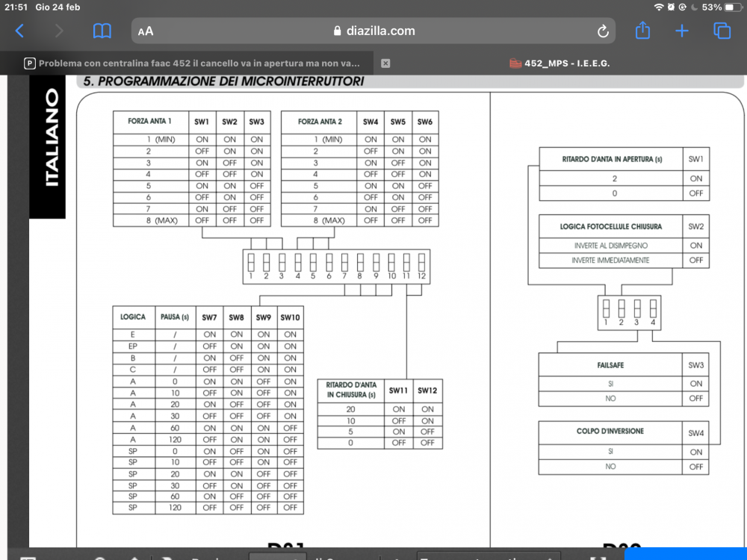Reload the diazilla.com page
This screenshot has width=747, height=560.
[603, 31]
